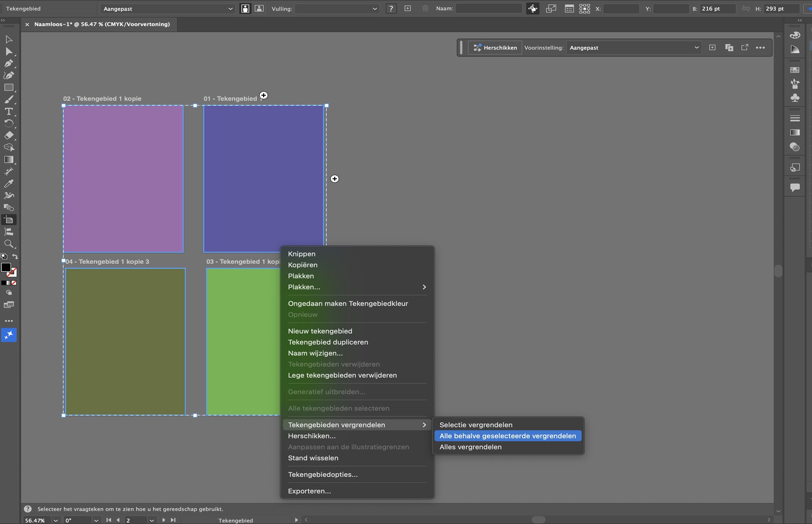
Task: Select the Type tool
Action: tap(8, 112)
